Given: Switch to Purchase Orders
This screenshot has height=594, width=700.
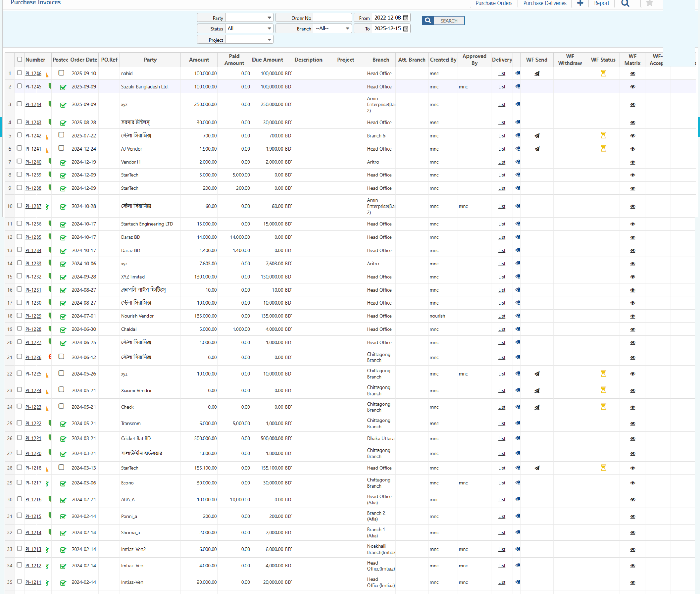Looking at the screenshot, I should point(493,3).
